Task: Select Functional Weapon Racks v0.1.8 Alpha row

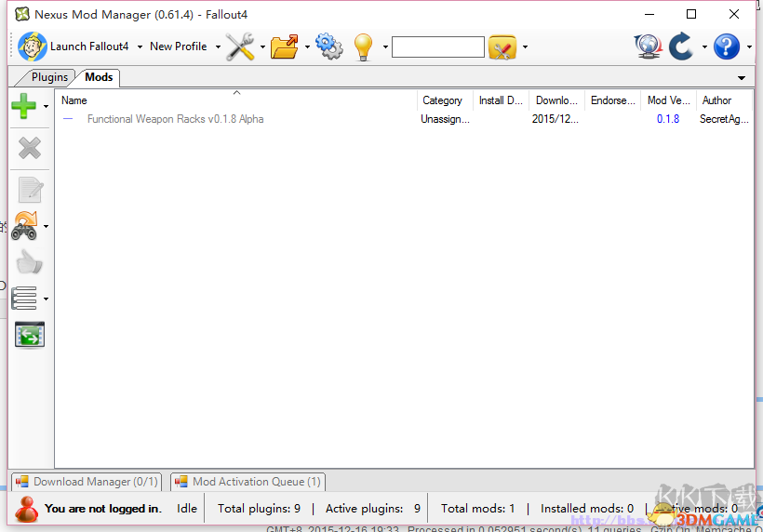Action: point(404,119)
